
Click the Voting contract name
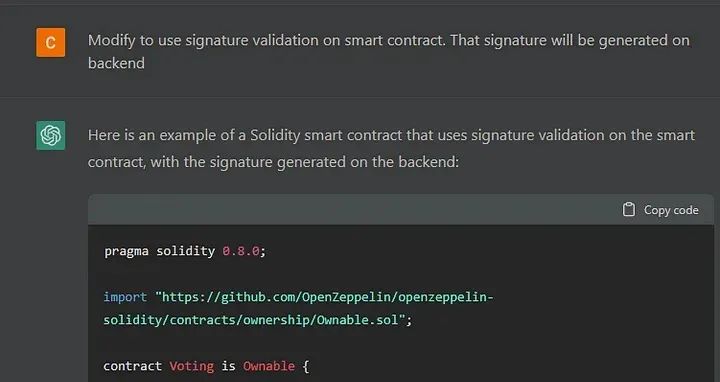point(191,366)
